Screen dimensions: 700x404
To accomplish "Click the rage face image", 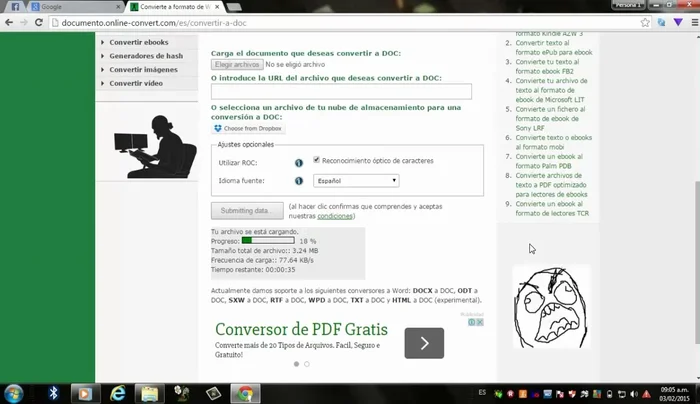I will pos(551,307).
